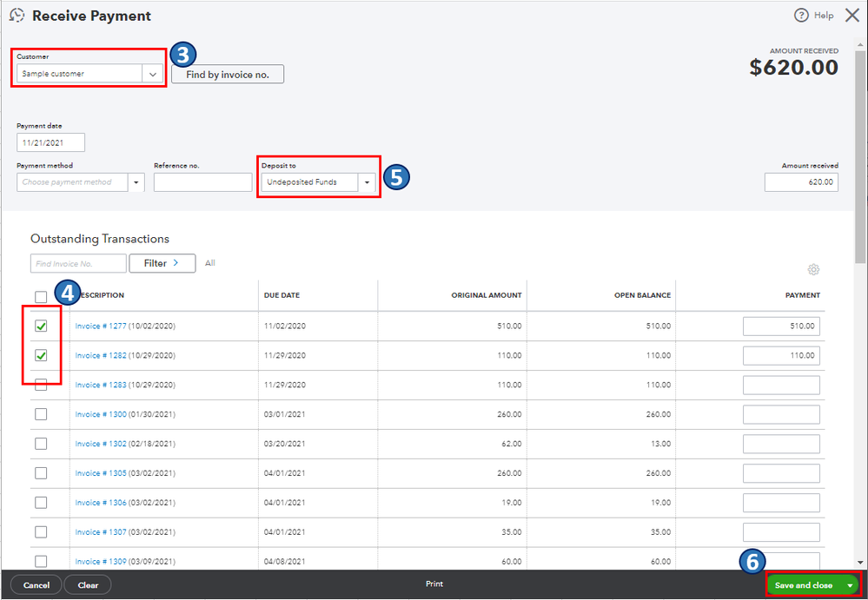This screenshot has height=600, width=868.
Task: Click payment field for Invoice 1307
Action: click(x=781, y=532)
